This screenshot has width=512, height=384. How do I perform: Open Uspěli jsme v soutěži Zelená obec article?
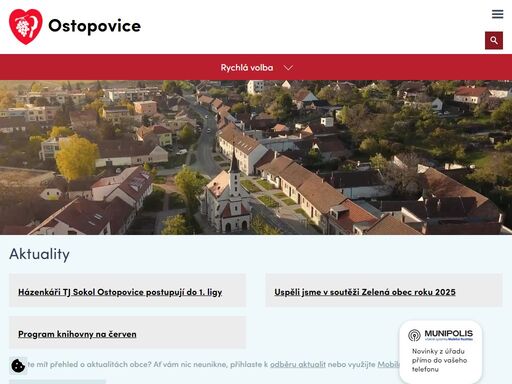[365, 292]
